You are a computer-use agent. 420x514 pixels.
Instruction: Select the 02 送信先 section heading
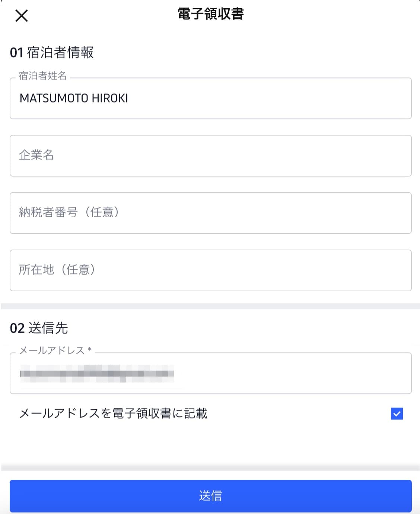(x=39, y=328)
